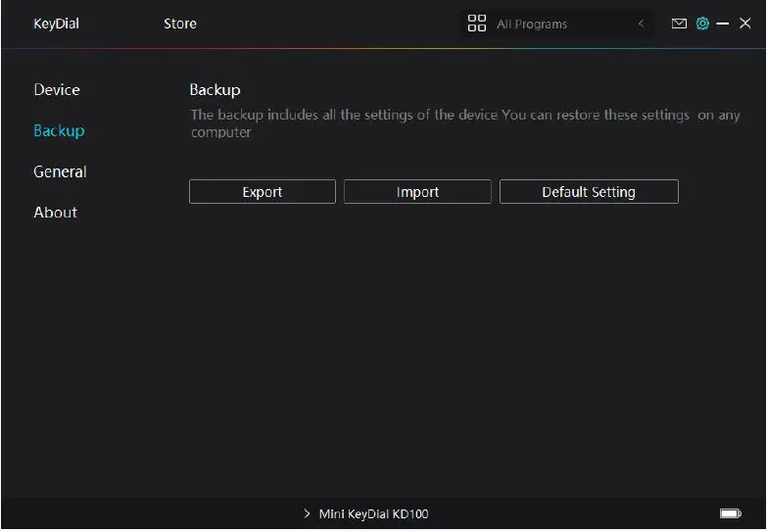Viewport: 767px width, 532px height.
Task: Open the General settings section
Action: (x=60, y=171)
